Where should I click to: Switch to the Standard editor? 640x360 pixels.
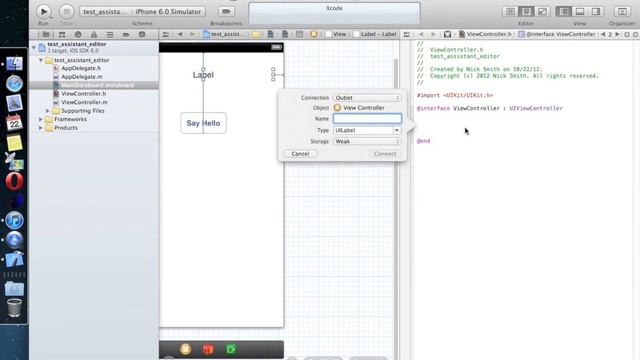click(510, 11)
